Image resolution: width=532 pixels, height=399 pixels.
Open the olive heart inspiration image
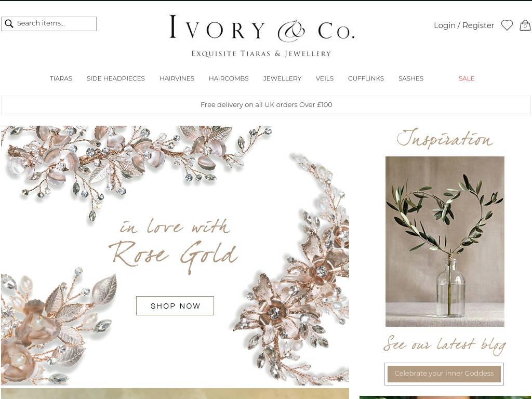click(445, 241)
